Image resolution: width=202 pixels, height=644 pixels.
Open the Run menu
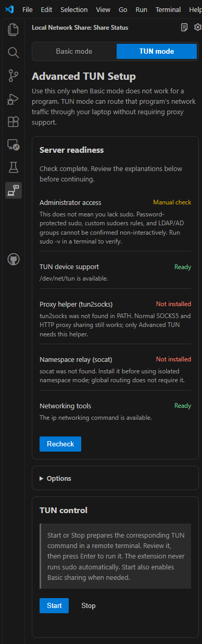pyautogui.click(x=141, y=9)
